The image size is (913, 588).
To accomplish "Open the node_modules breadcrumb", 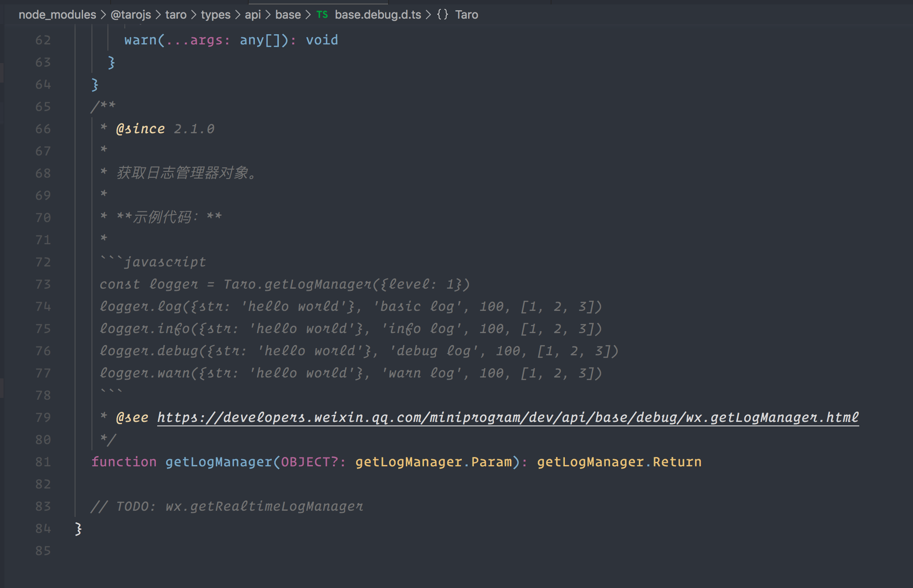I will 57,15.
